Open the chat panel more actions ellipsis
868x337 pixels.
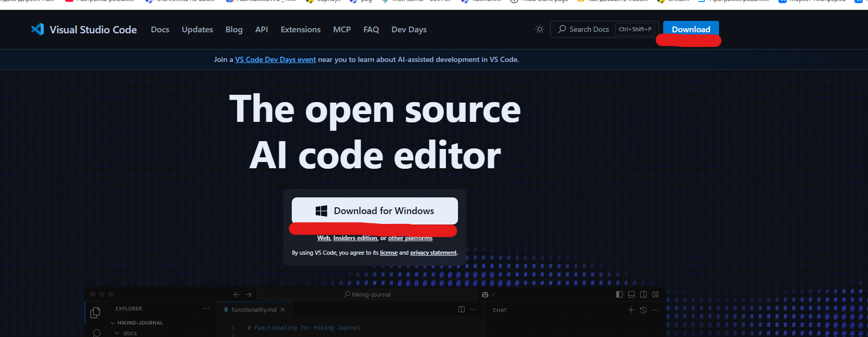[655, 310]
